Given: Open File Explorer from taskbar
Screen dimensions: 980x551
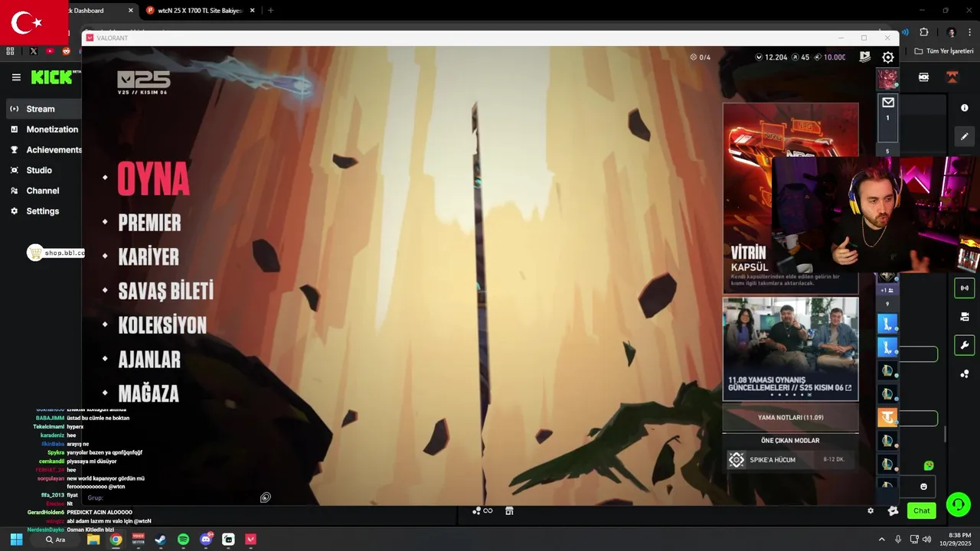Looking at the screenshot, I should click(x=93, y=540).
